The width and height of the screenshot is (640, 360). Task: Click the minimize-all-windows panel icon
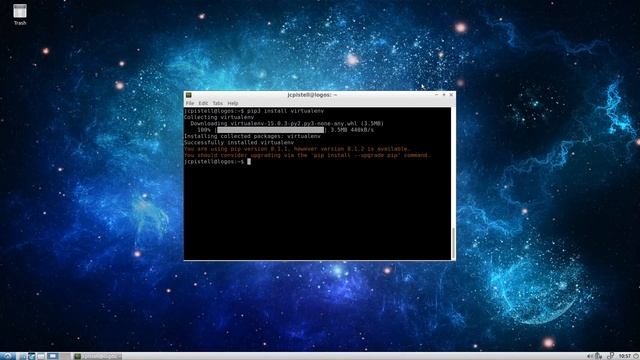[x=41, y=356]
